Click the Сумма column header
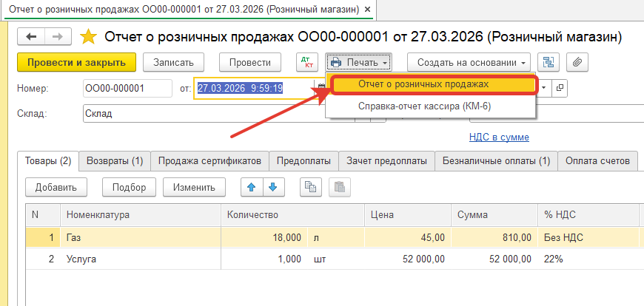The height and width of the screenshot is (306, 644). [x=494, y=214]
